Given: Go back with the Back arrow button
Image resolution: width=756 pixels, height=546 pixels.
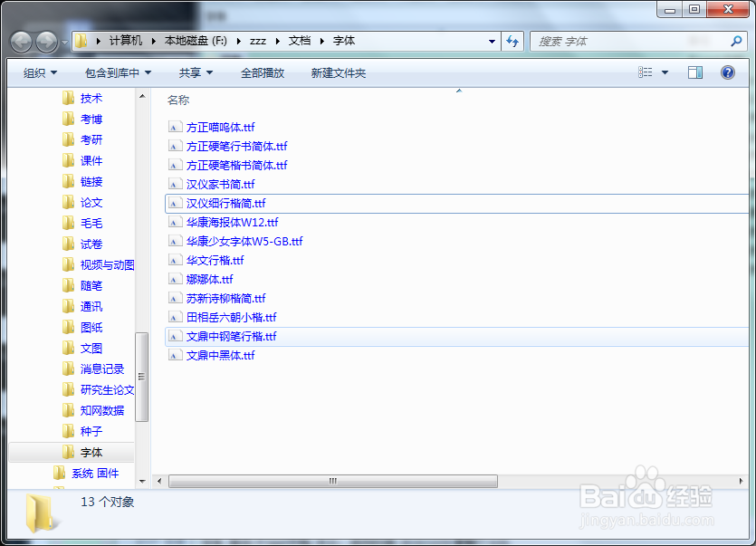Looking at the screenshot, I should 21,42.
